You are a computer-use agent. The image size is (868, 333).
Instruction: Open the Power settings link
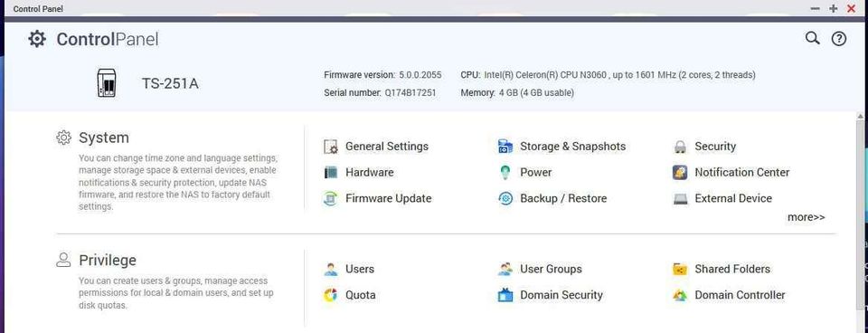click(x=536, y=172)
